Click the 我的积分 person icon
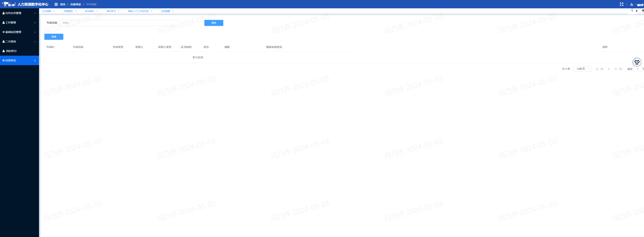Viewport: 644px width, 237px height. click(3, 51)
